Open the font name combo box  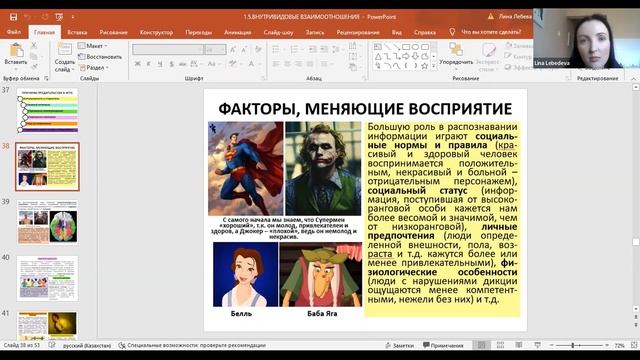pos(168,50)
